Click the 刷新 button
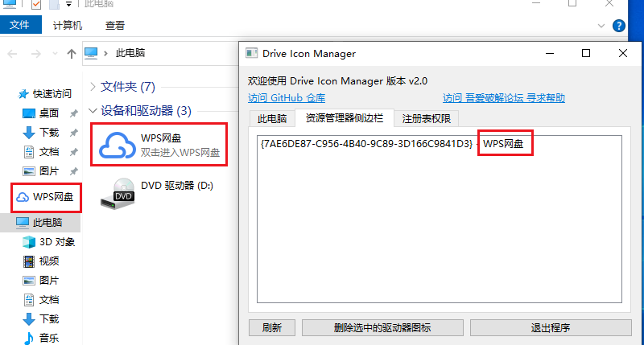The width and height of the screenshot is (644, 345). (x=272, y=328)
